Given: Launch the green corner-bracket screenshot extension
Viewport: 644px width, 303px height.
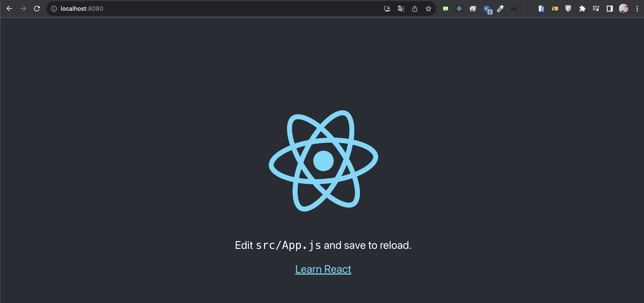Looking at the screenshot, I should pyautogui.click(x=527, y=9).
